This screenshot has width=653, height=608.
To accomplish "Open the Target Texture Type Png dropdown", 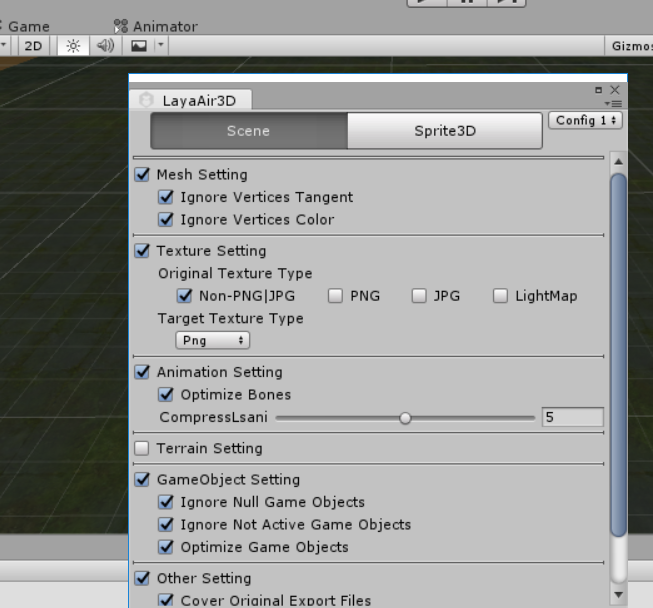I will tap(212, 341).
